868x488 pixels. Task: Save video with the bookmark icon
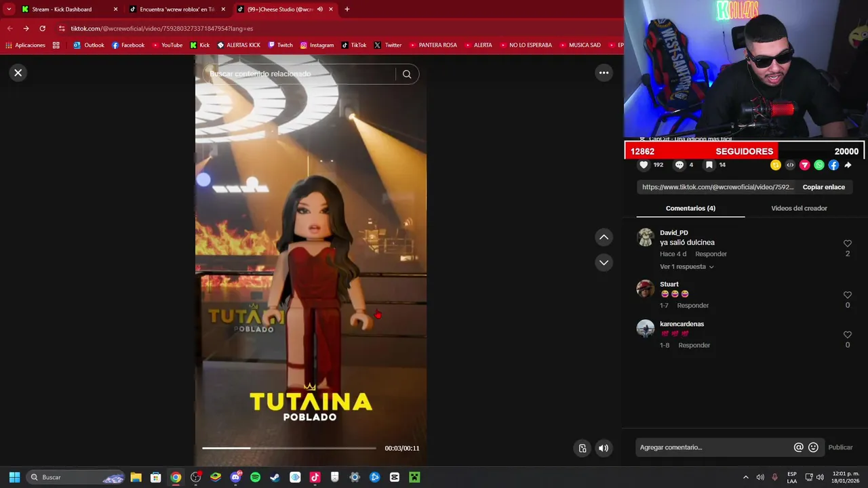[709, 165]
